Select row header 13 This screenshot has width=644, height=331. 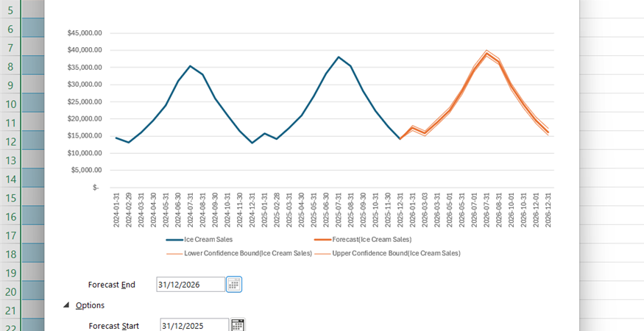pyautogui.click(x=10, y=160)
